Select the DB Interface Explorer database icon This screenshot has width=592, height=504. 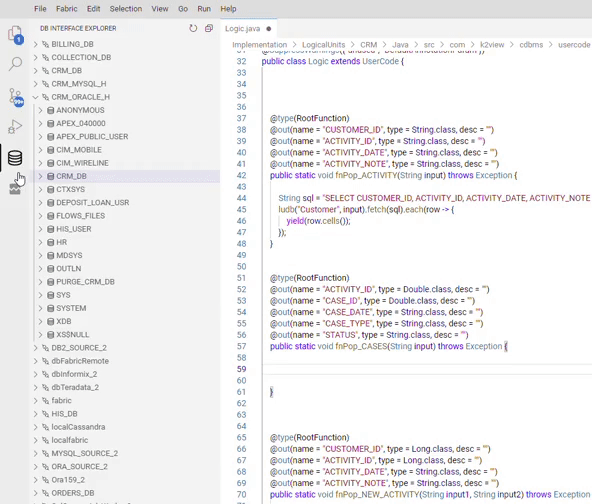click(15, 158)
